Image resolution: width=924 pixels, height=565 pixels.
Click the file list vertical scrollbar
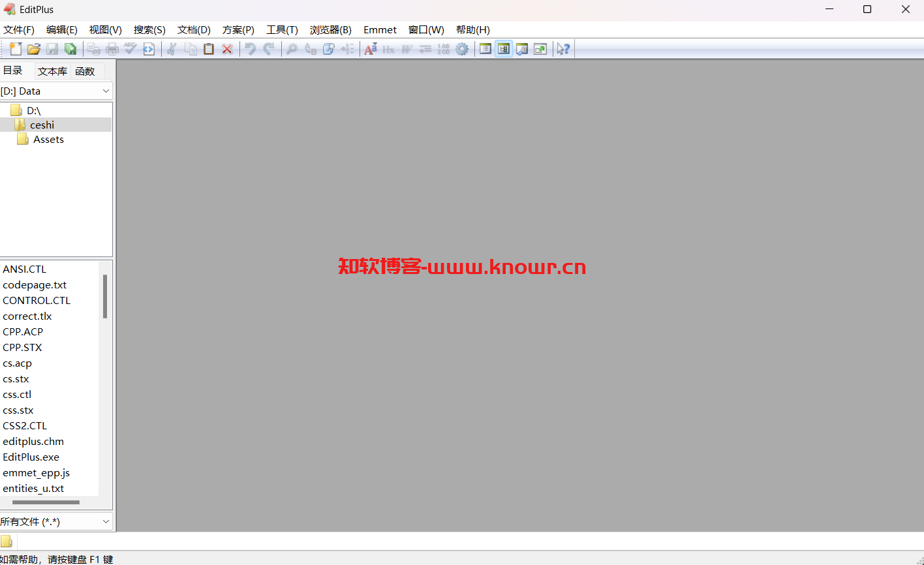point(105,296)
